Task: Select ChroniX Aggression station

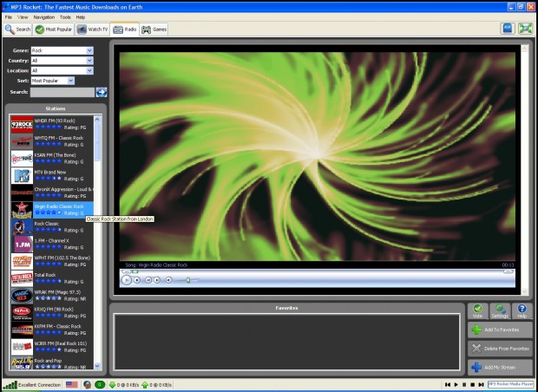Action: tap(52, 193)
